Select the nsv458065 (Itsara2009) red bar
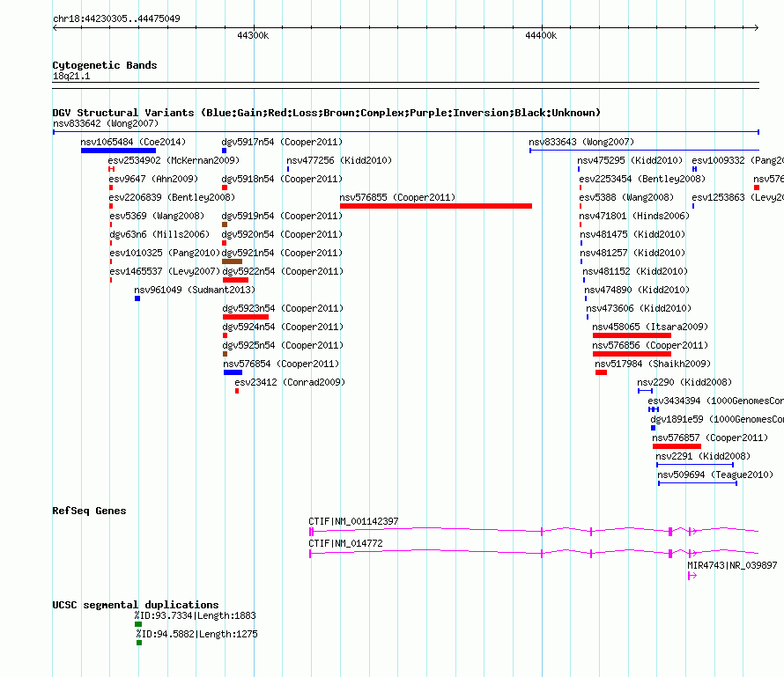Viewport: 784px width, 677px height. [632, 335]
